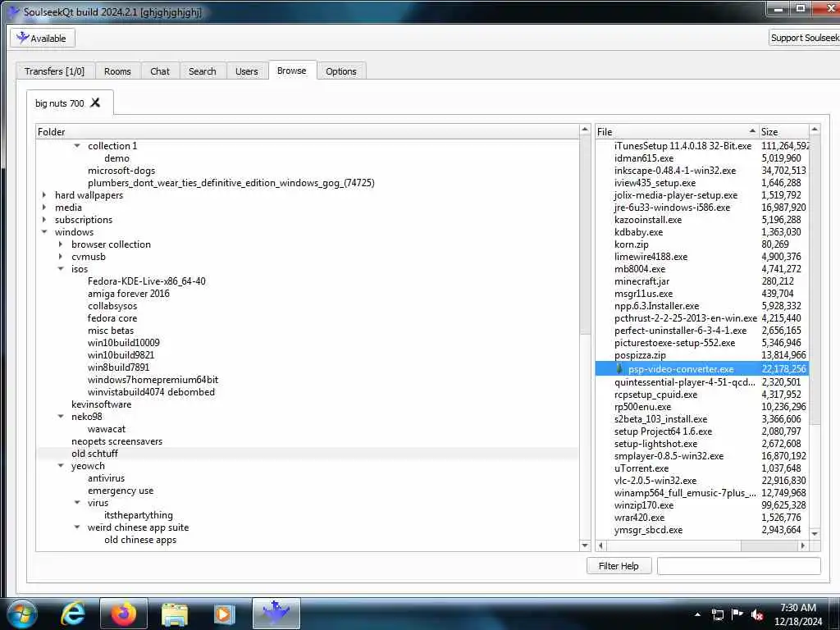Collapse the virus folder

(77, 503)
